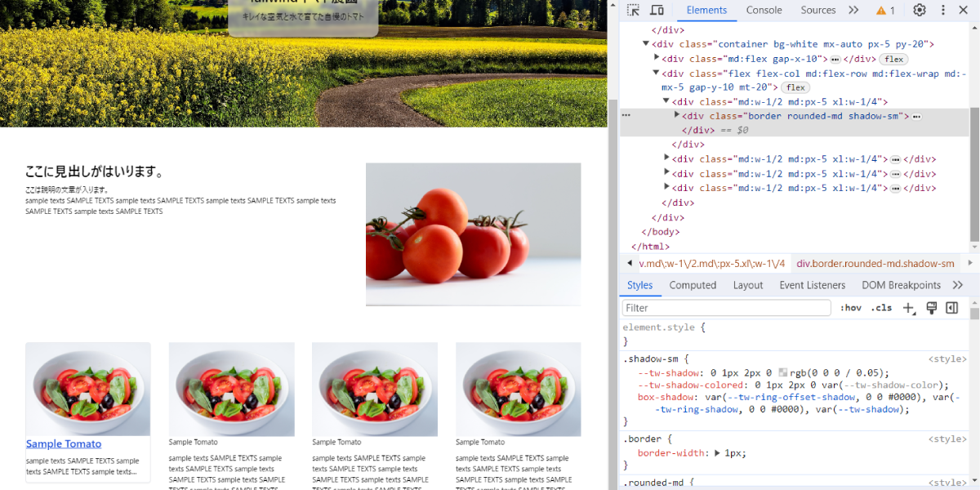
Task: Expand ellipsis in the md:flex gap-x-10 row
Action: click(835, 60)
